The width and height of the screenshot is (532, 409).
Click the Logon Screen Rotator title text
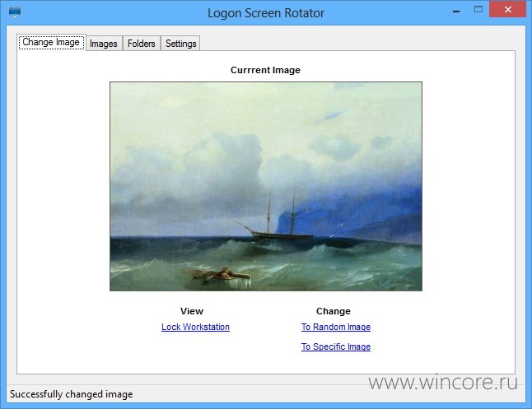(266, 13)
